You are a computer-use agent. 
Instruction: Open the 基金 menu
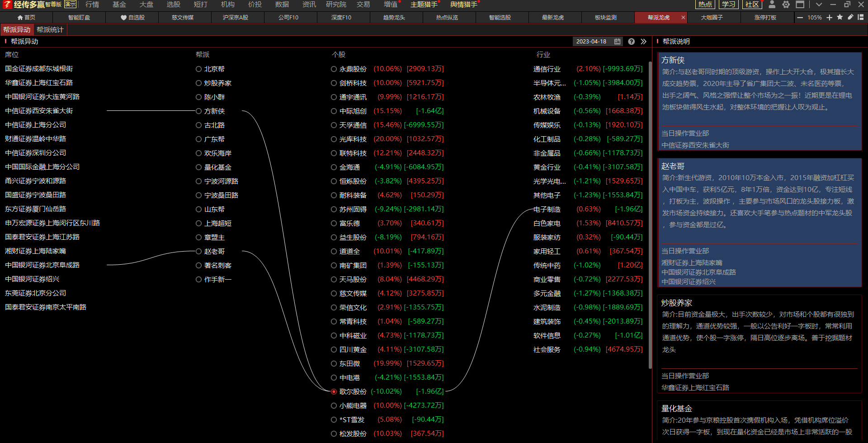coord(119,5)
